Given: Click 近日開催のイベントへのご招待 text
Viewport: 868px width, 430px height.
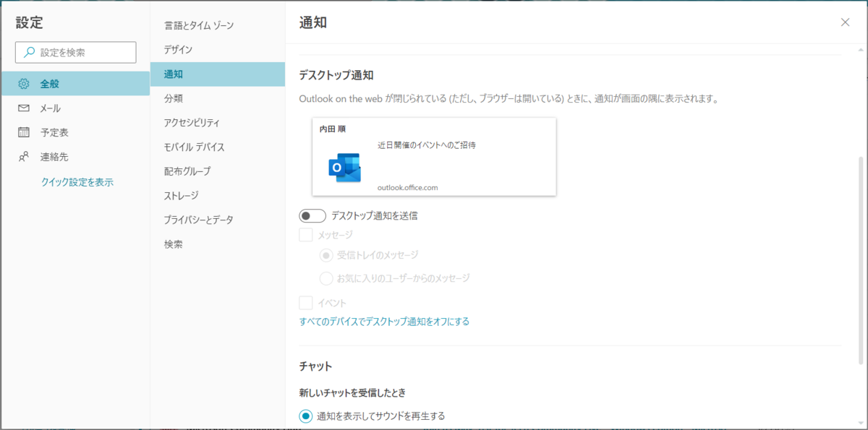Looking at the screenshot, I should [427, 145].
